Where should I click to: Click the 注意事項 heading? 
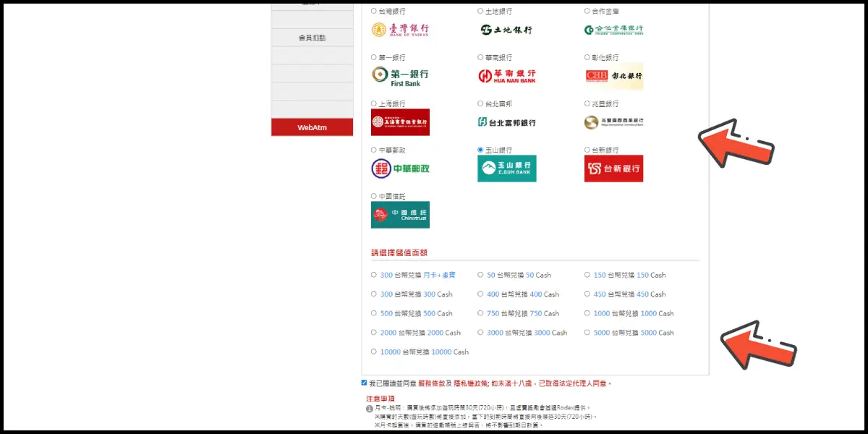[x=380, y=399]
